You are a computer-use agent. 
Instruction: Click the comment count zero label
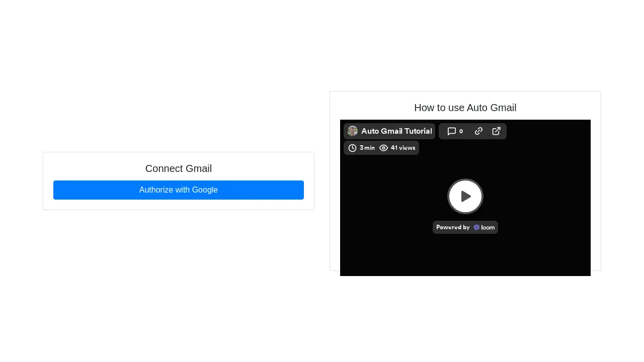[x=461, y=131]
